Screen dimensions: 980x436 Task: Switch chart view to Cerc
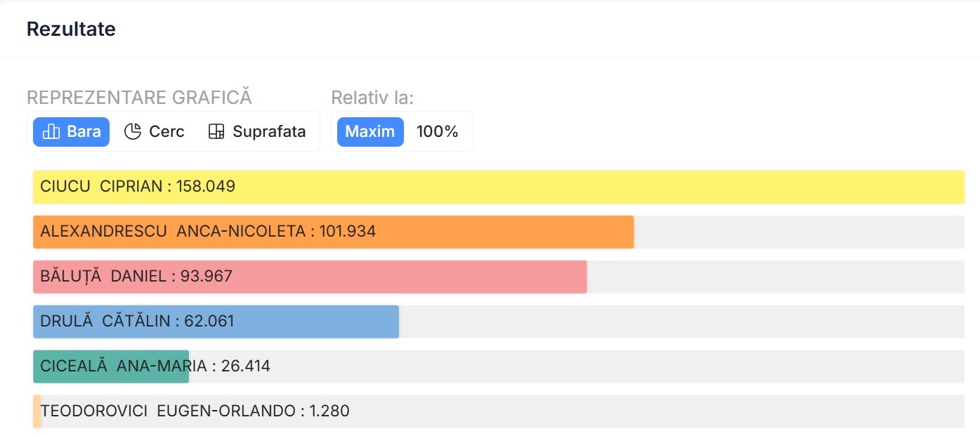tap(155, 131)
